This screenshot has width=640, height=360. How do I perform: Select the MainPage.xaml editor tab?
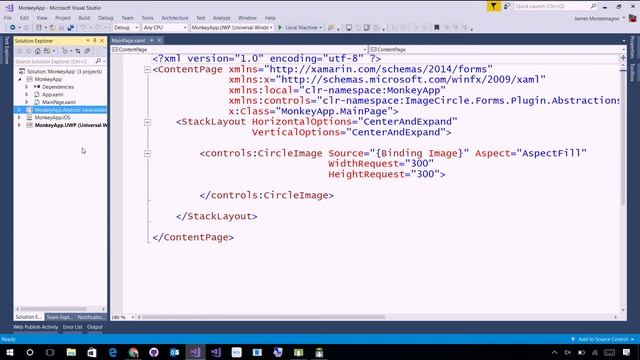128,40
